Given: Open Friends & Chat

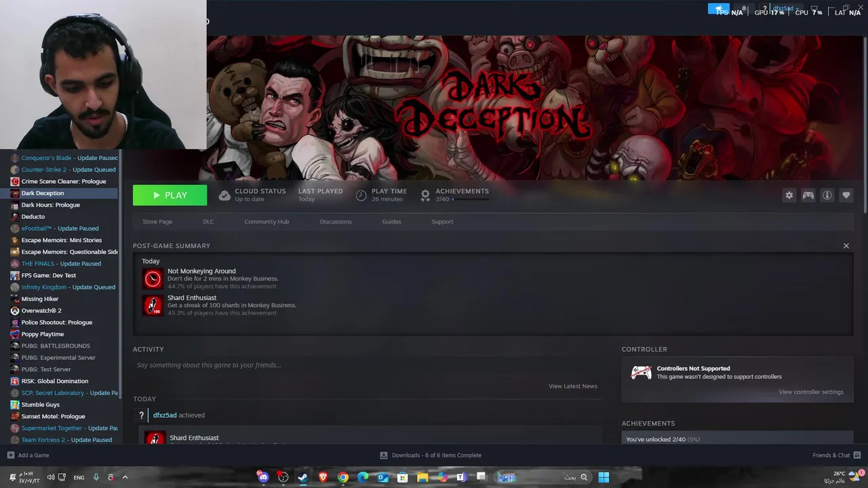Looking at the screenshot, I should pos(837,455).
